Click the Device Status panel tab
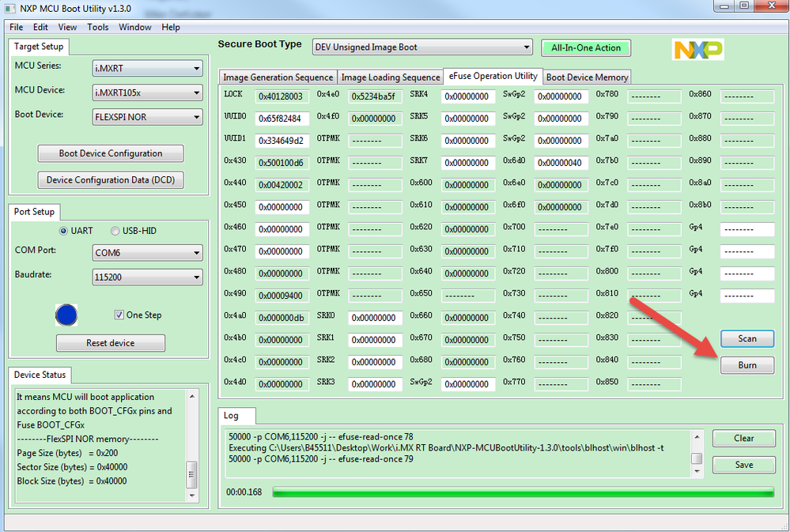The image size is (790, 532). pos(40,375)
